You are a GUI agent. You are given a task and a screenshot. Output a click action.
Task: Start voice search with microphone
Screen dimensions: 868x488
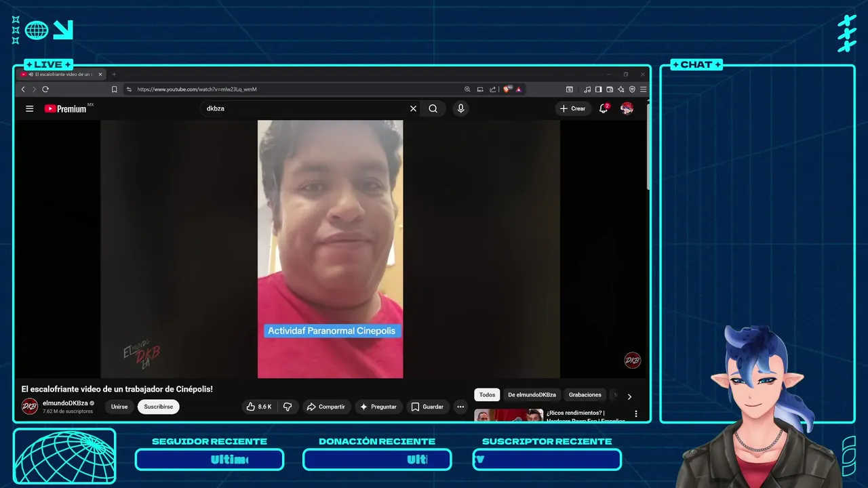pyautogui.click(x=460, y=108)
